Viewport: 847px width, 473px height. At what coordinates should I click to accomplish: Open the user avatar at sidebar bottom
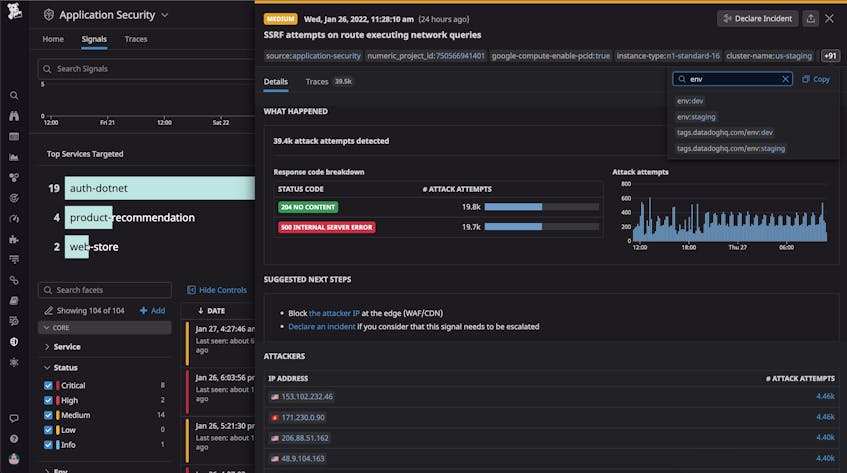pyautogui.click(x=14, y=459)
